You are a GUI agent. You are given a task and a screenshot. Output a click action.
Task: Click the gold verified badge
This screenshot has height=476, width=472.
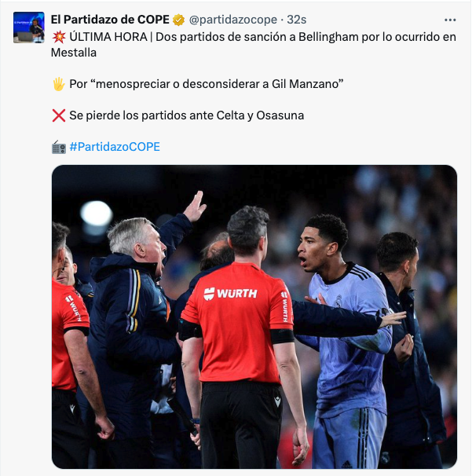pos(179,20)
